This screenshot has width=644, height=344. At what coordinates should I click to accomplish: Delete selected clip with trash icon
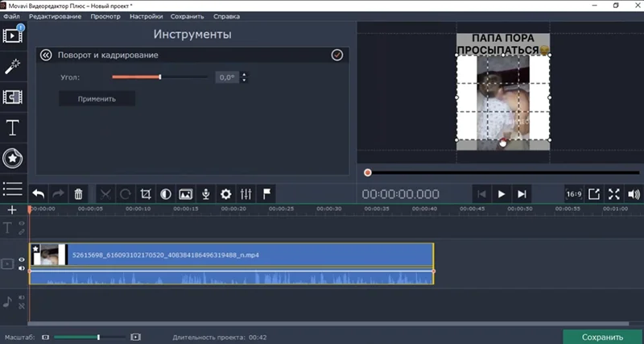tap(78, 194)
